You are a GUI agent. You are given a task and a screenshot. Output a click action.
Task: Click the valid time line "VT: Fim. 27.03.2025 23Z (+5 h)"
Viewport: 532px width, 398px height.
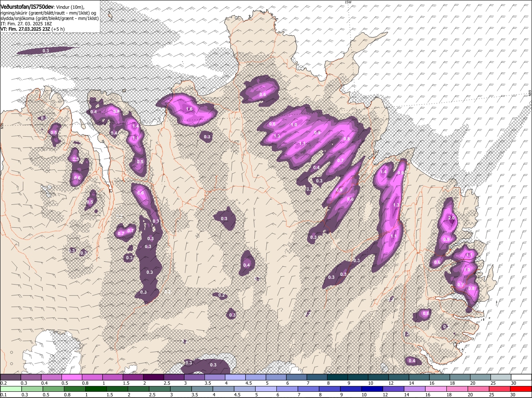[32, 29]
